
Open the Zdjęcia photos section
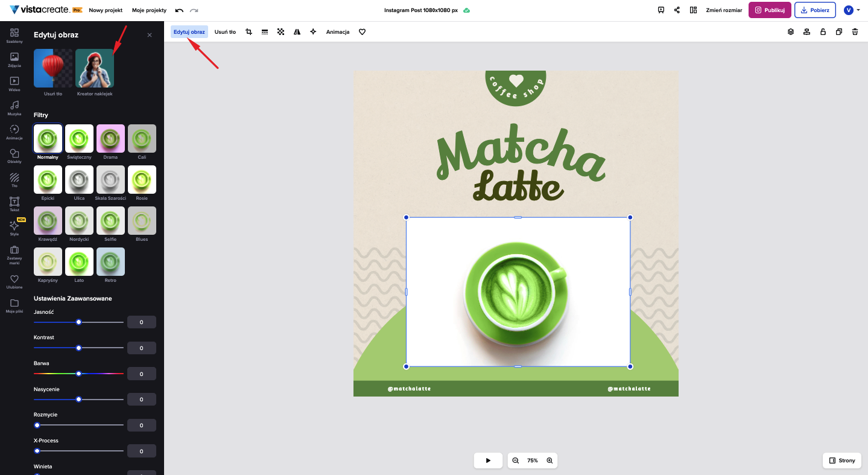tap(14, 59)
